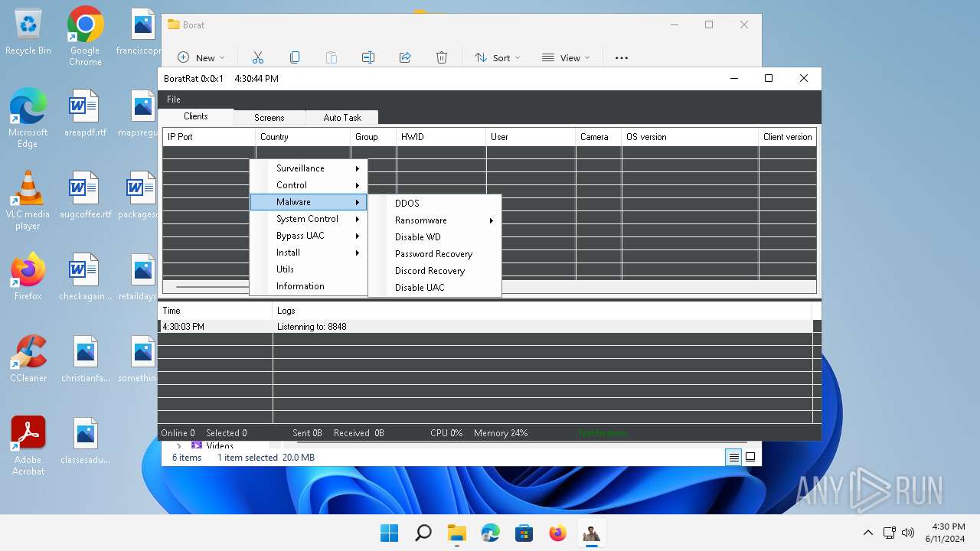Open View dropdown in explorer toolbar
The width and height of the screenshot is (980, 551).
[566, 57]
